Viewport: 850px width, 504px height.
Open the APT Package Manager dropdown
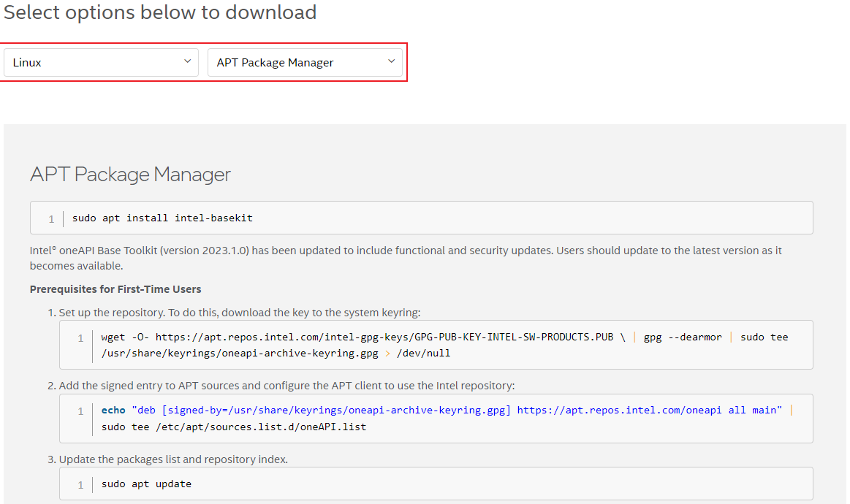click(x=304, y=63)
